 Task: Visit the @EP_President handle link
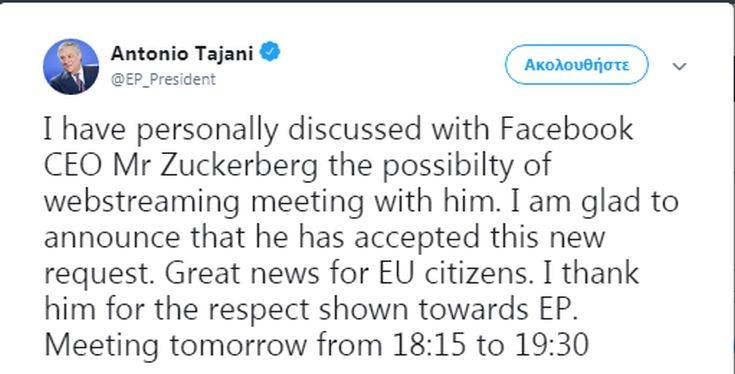[x=163, y=79]
